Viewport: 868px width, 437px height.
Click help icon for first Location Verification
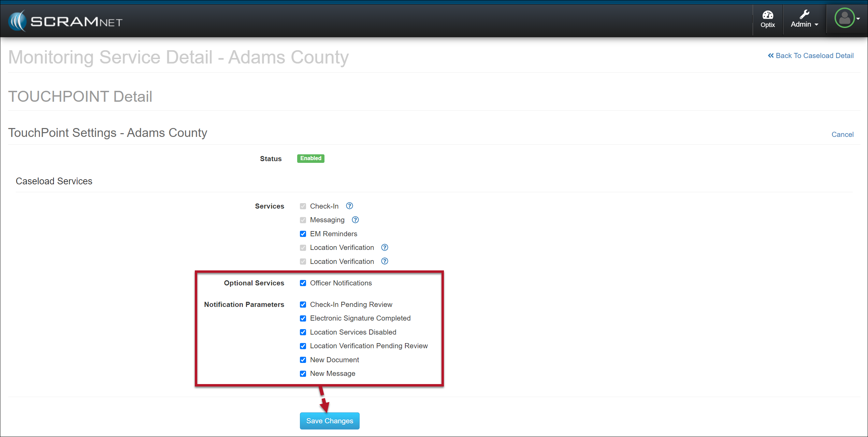pyautogui.click(x=385, y=248)
